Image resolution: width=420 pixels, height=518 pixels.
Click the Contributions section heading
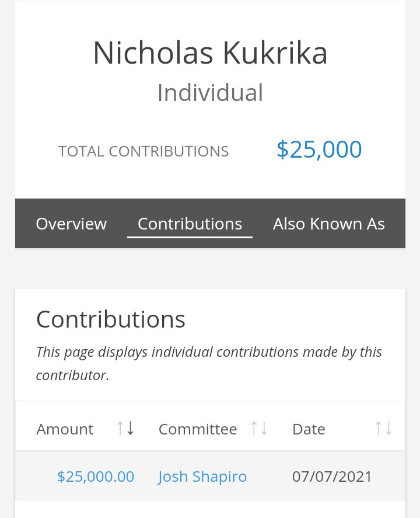[x=110, y=319]
